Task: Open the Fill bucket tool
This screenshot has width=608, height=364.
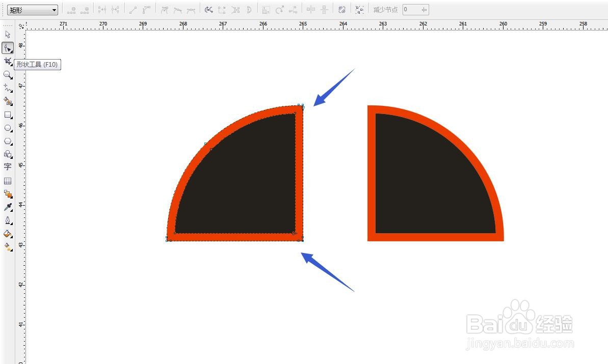Action: click(8, 234)
